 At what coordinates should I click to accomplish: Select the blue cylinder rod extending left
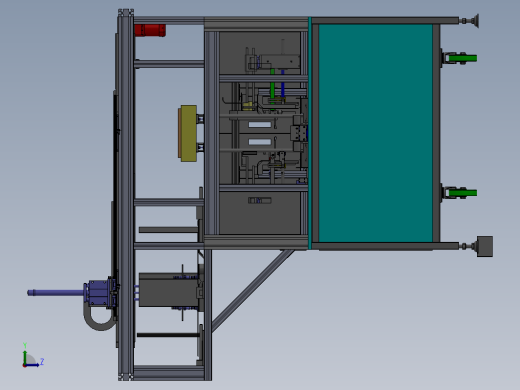(x=55, y=293)
